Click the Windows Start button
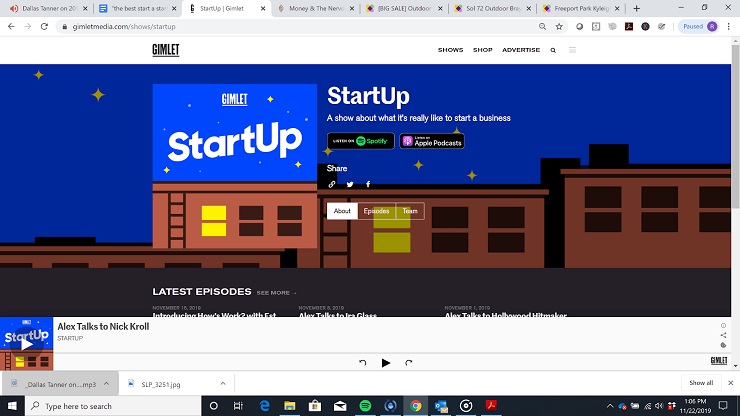 point(12,406)
